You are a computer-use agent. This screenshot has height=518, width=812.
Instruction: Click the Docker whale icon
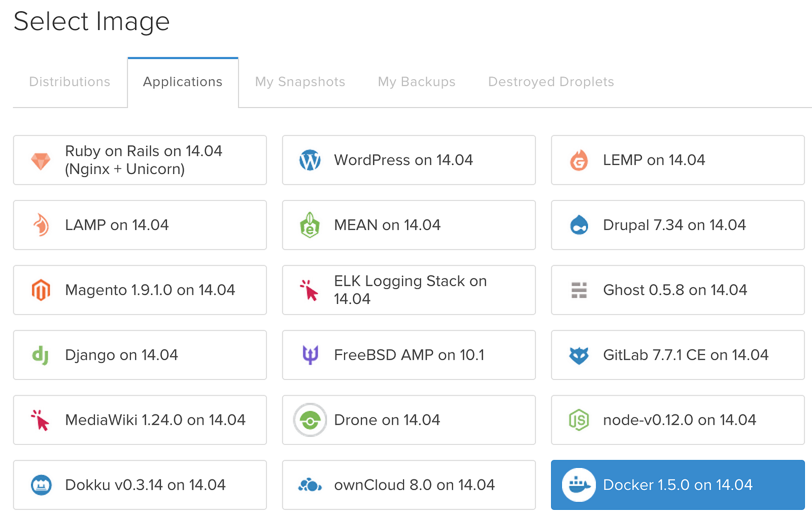click(x=579, y=485)
